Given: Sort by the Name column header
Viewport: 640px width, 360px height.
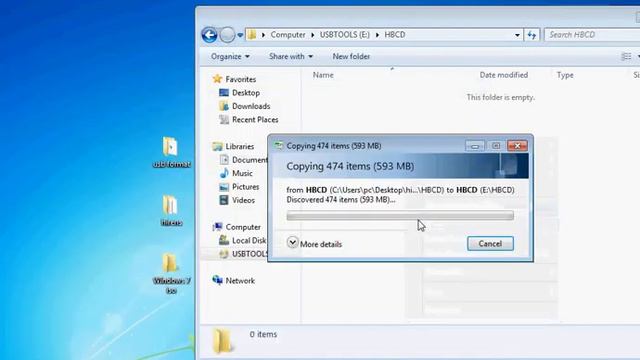Looking at the screenshot, I should [x=323, y=75].
